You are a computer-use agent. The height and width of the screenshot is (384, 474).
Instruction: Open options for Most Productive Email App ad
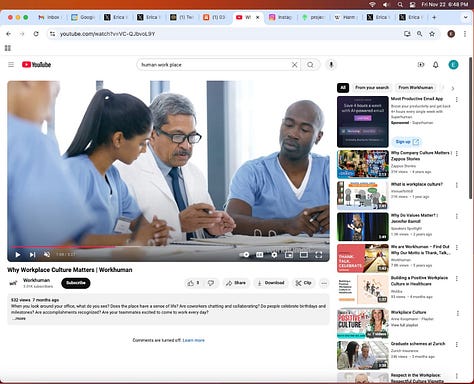coord(457,99)
